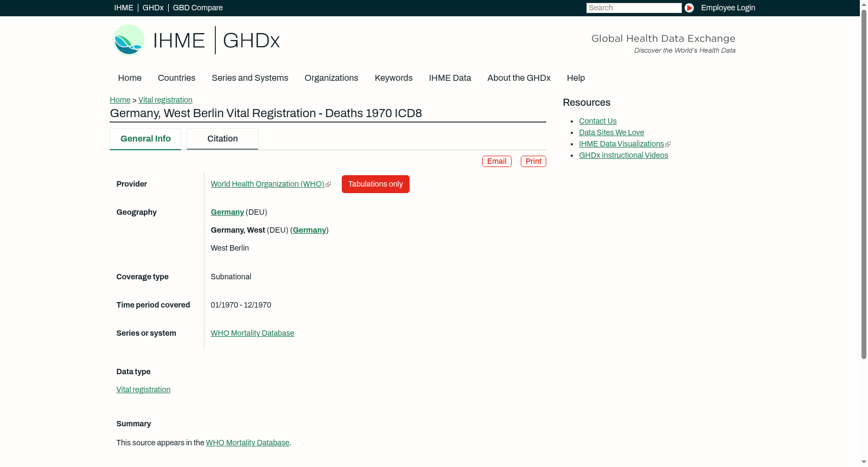Open Organizations menu item
This screenshot has height=467, width=868.
pos(331,78)
